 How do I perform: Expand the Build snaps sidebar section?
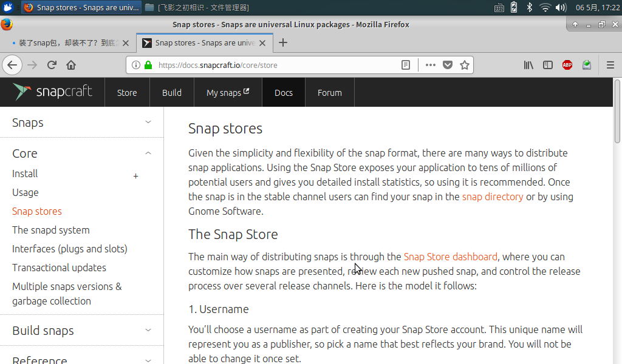pos(148,330)
